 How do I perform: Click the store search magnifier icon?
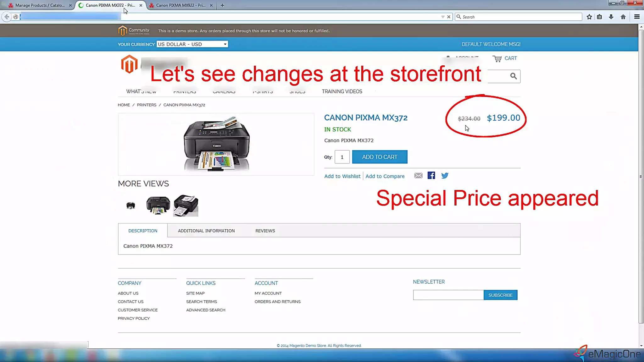pos(513,76)
